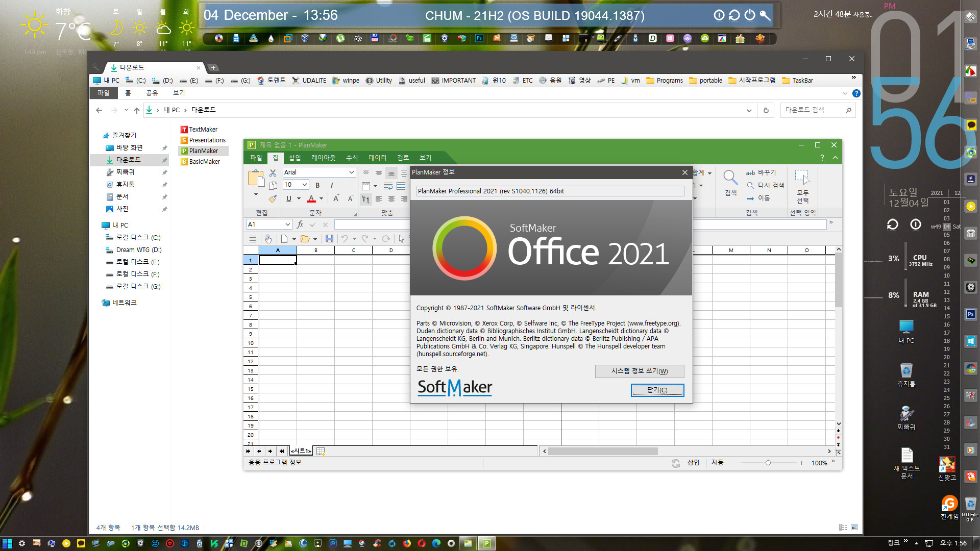This screenshot has height=551, width=980.
Task: Open the A1 cell name box dropdown
Action: (288, 224)
